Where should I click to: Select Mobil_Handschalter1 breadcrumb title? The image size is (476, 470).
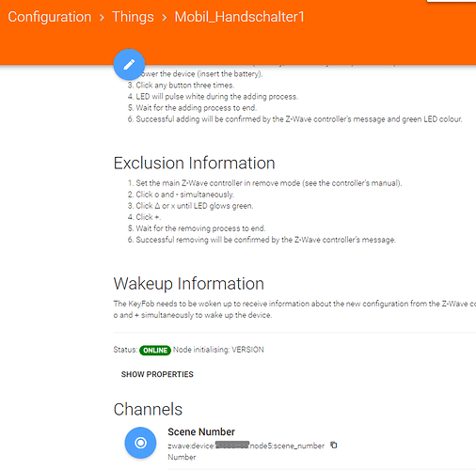pos(240,17)
